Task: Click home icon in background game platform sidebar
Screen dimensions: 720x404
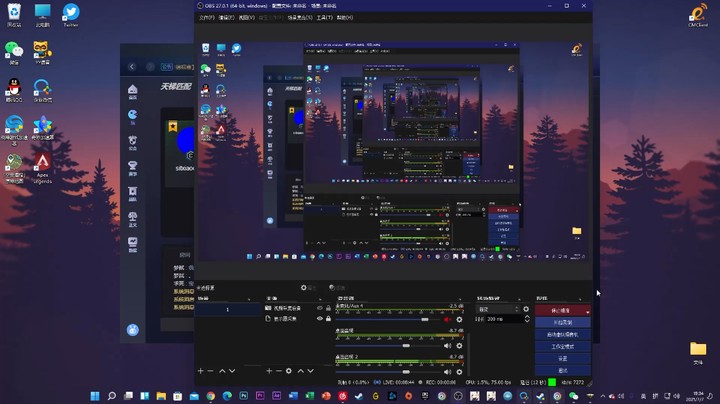Action: 133,91
